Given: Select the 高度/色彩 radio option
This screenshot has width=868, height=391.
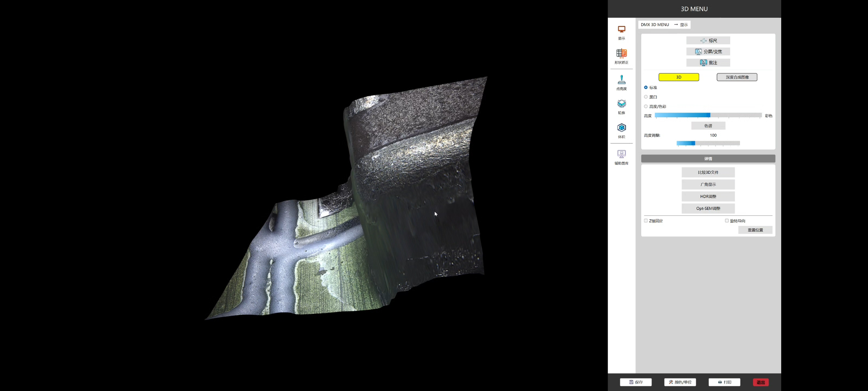Looking at the screenshot, I should pos(646,106).
